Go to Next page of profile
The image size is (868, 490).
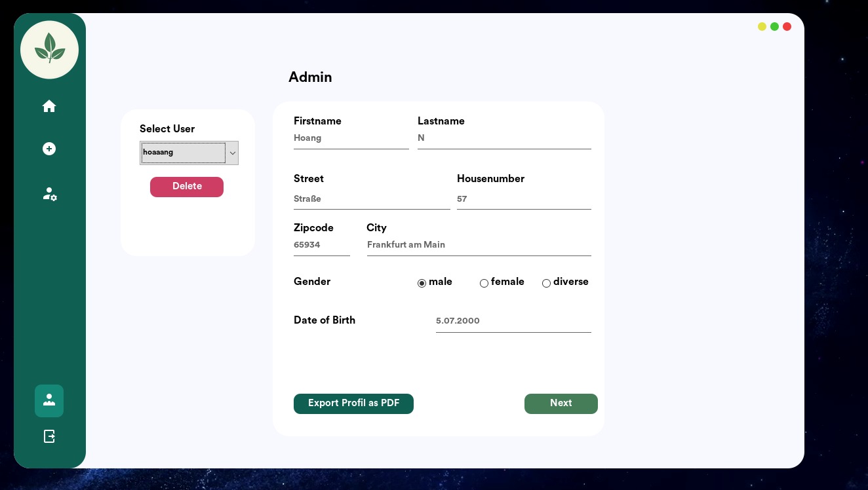tap(561, 404)
